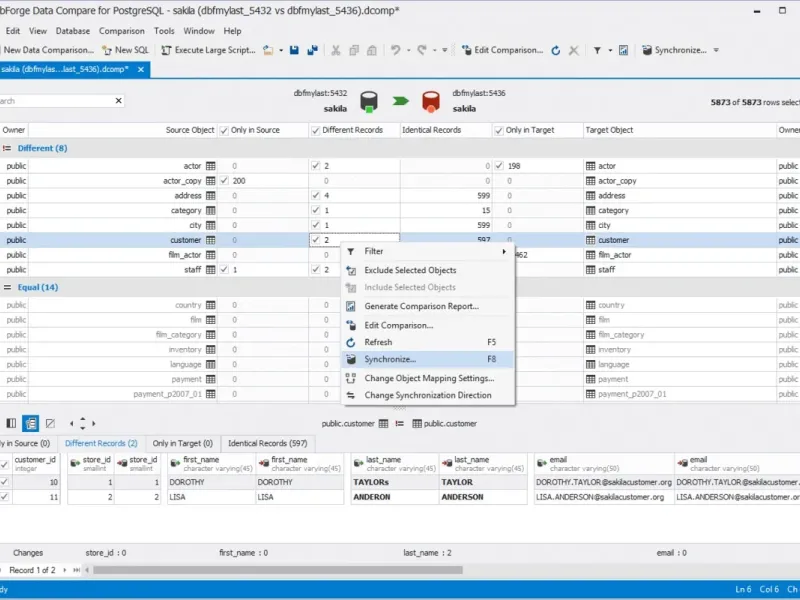Image resolution: width=800 pixels, height=600 pixels.
Task: Choose Exclude Selected Objects from context menu
Action: pyautogui.click(x=428, y=270)
